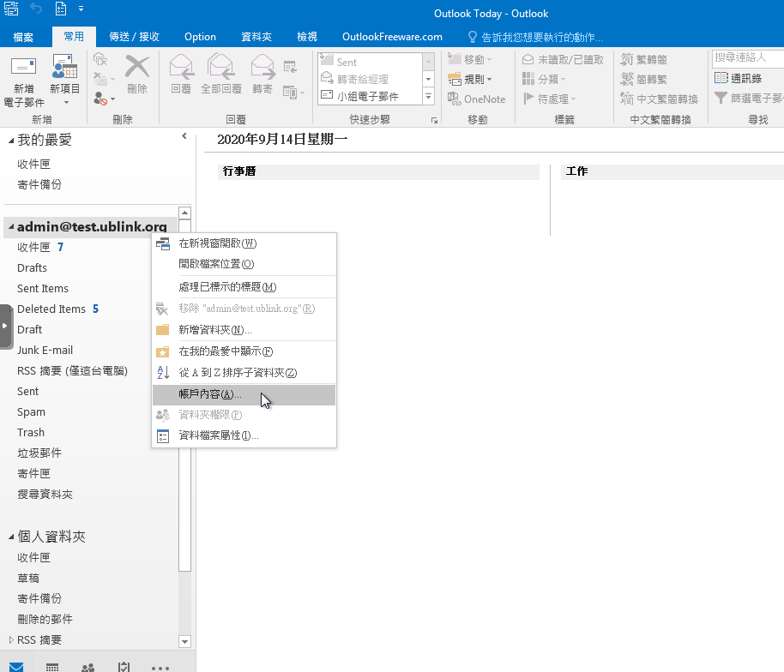Image resolution: width=784 pixels, height=672 pixels.
Task: Open the Deleted Items folder
Action: click(51, 309)
